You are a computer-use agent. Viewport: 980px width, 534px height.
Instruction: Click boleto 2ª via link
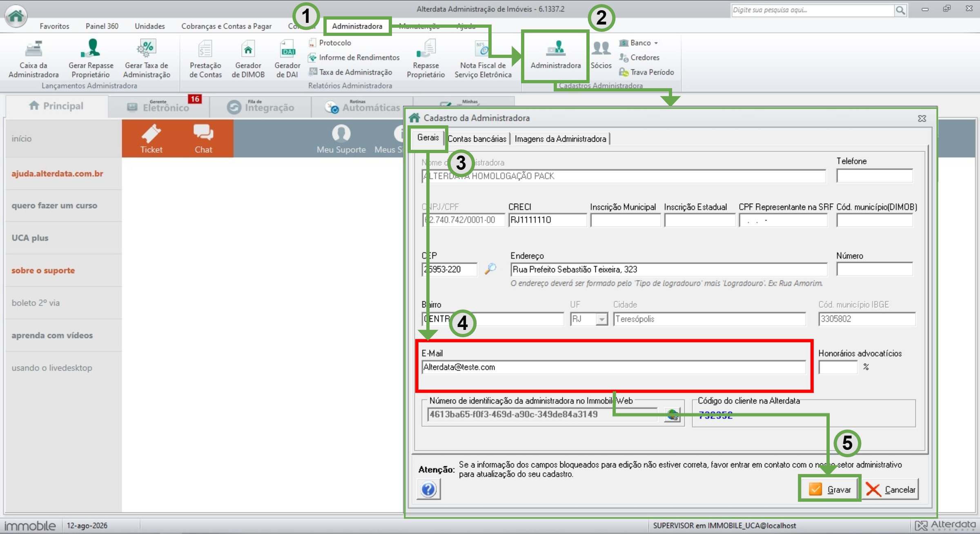tap(36, 303)
